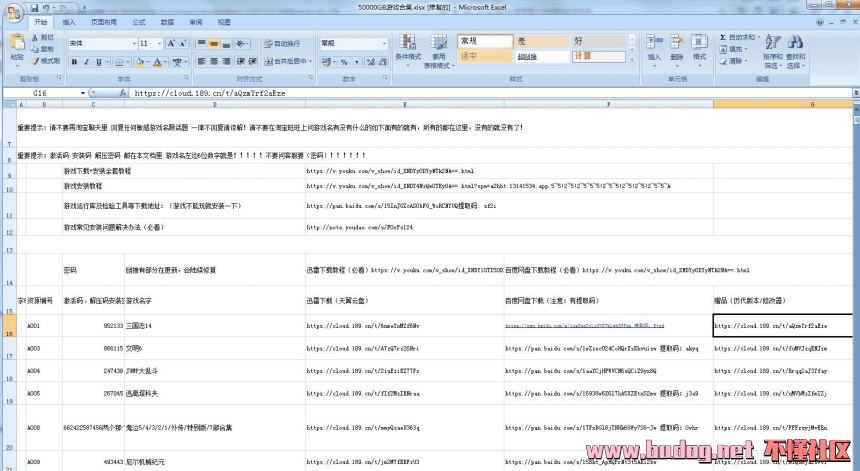The height and width of the screenshot is (471, 860).
Task: Toggle Bold formatting
Action: 74,61
